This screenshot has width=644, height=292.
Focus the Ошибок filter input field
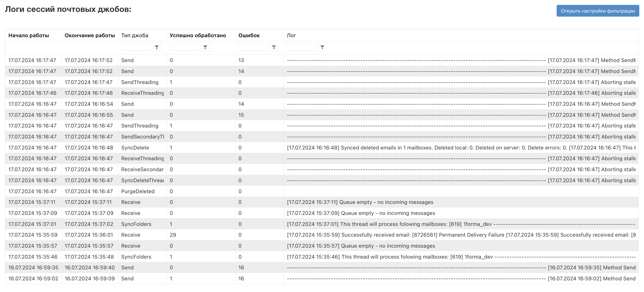point(253,47)
